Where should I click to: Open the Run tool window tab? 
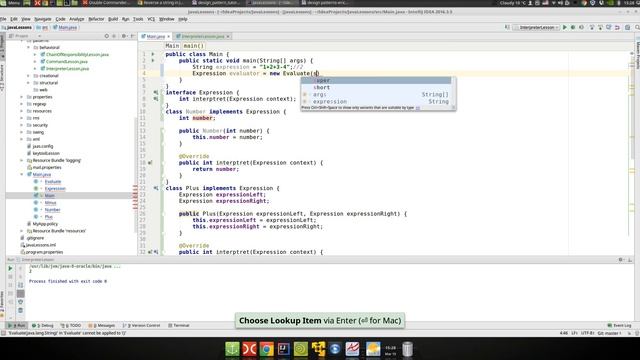(x=17, y=325)
